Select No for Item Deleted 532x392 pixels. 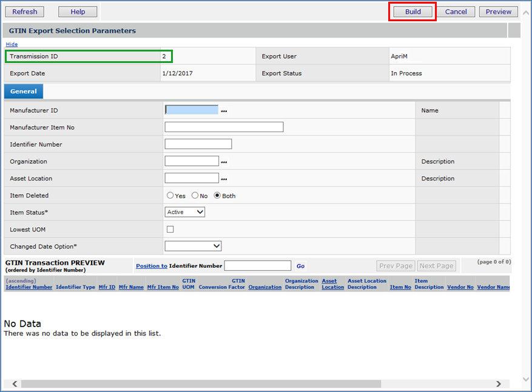[195, 196]
